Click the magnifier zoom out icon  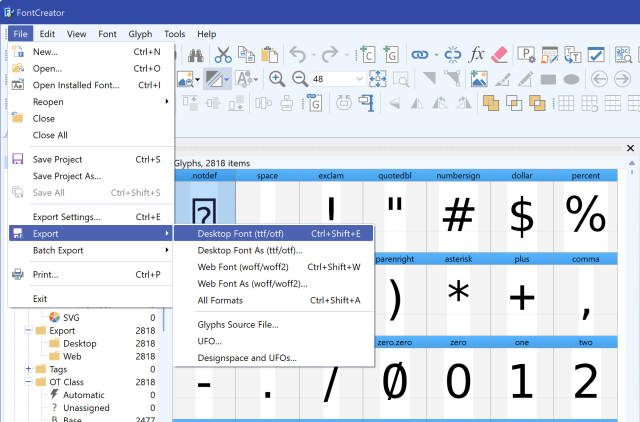300,79
